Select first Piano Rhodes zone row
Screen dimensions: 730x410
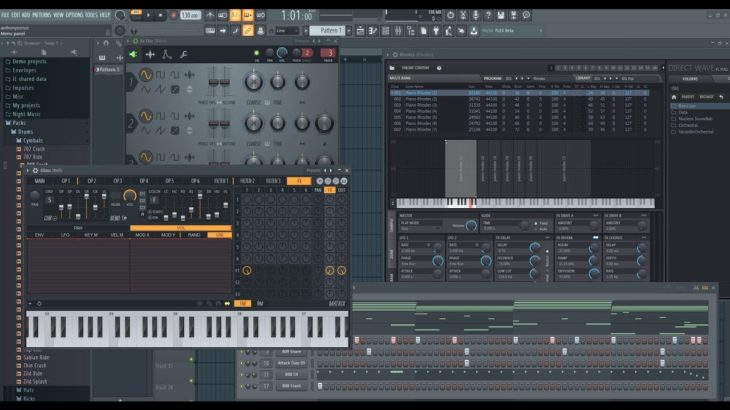(519, 93)
